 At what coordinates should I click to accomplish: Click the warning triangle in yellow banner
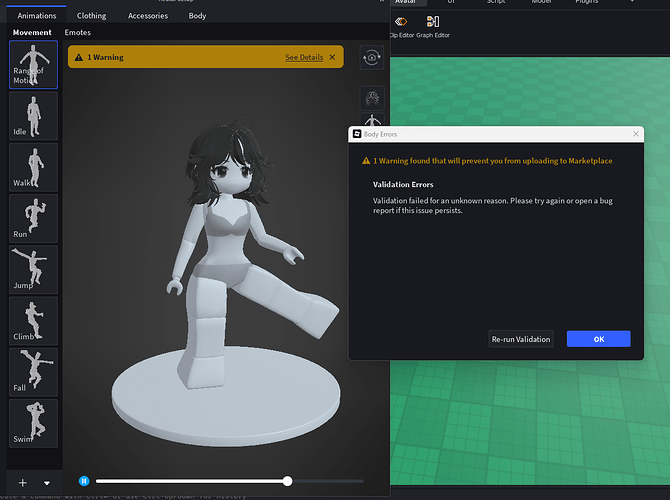(79, 57)
